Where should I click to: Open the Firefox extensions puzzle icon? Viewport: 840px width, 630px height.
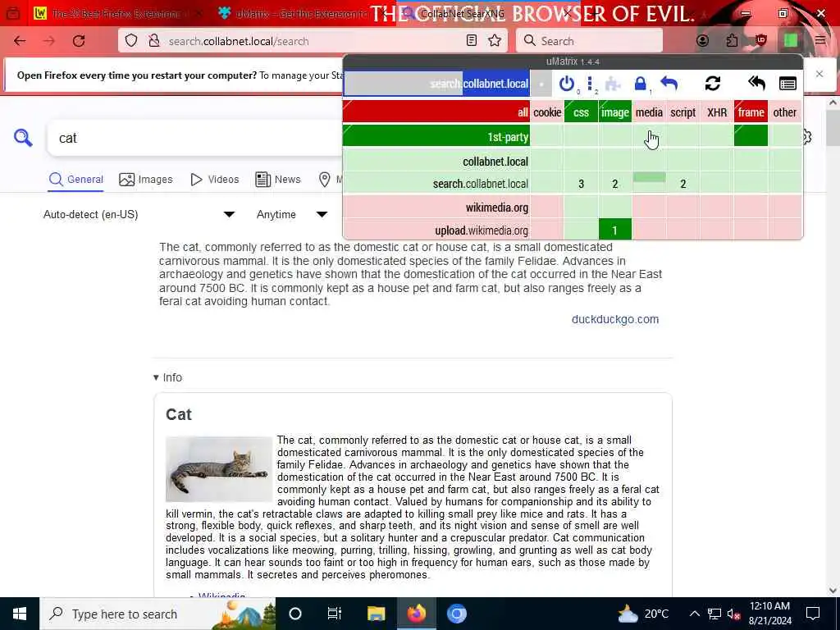(732, 41)
